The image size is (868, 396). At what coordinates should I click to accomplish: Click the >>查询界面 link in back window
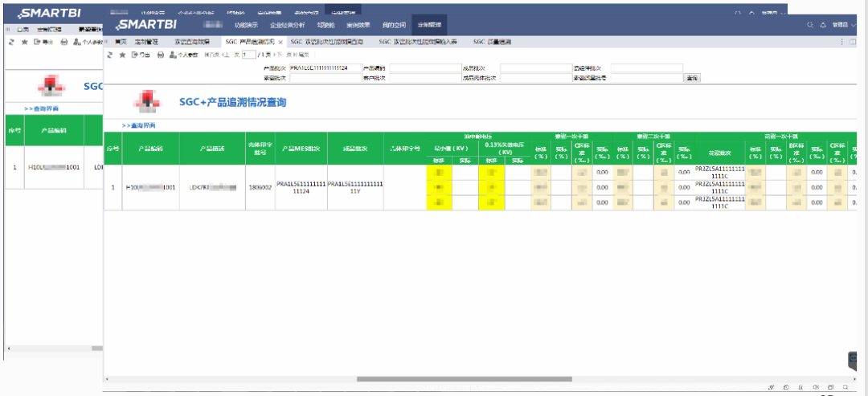(41, 109)
